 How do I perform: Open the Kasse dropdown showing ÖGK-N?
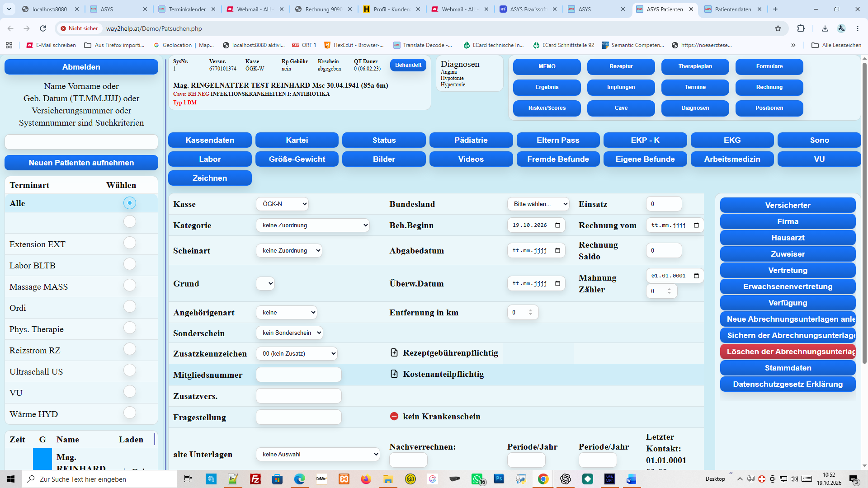[283, 204]
